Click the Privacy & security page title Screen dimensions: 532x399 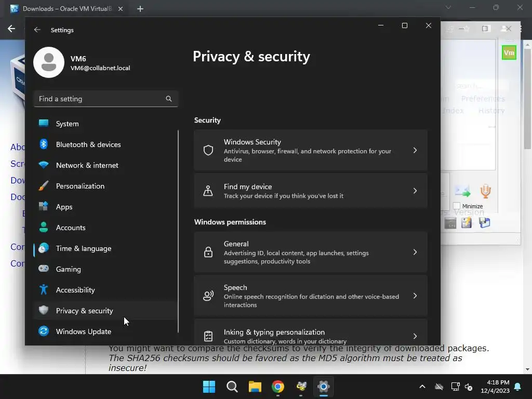(x=251, y=57)
